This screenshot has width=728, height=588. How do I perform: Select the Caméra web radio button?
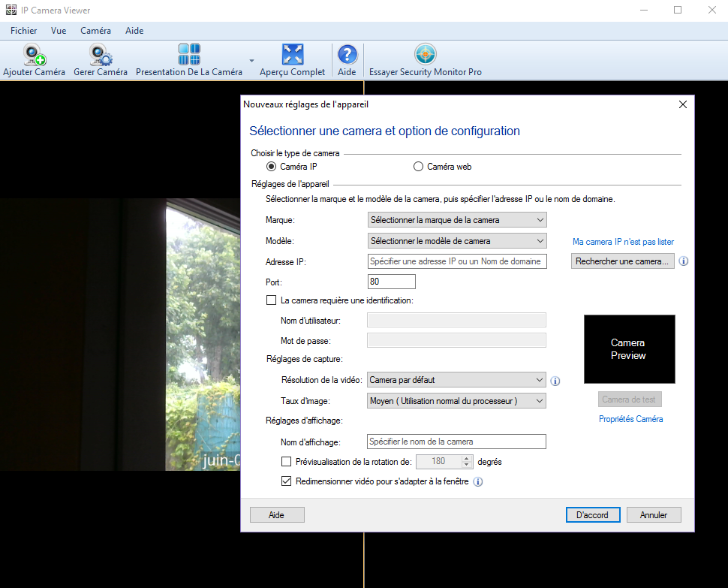coord(419,167)
